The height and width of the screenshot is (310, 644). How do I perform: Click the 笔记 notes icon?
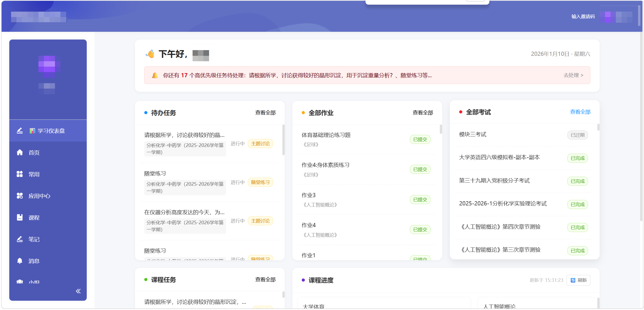20,239
